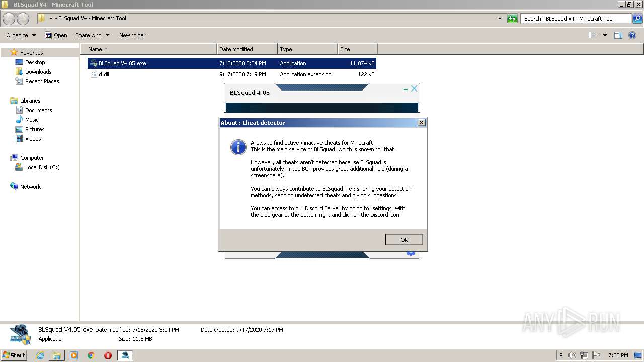Click the volume speaker tray icon
The height and width of the screenshot is (362, 644).
pos(572,355)
